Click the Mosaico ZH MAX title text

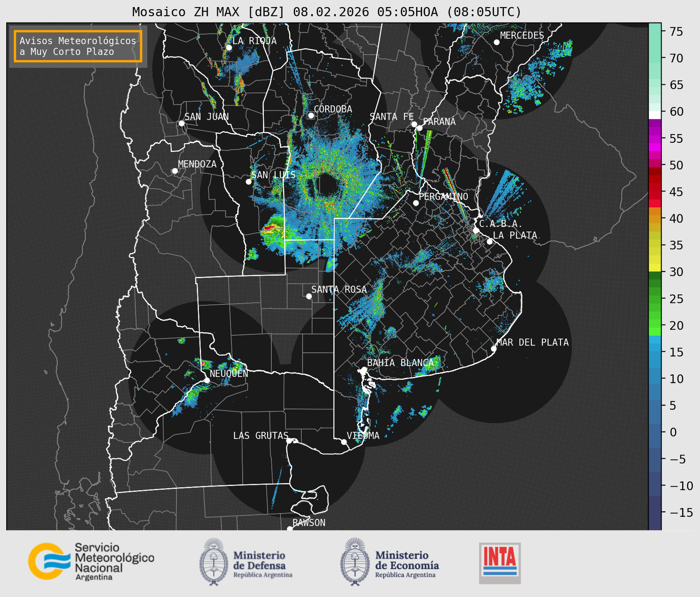[x=326, y=12]
